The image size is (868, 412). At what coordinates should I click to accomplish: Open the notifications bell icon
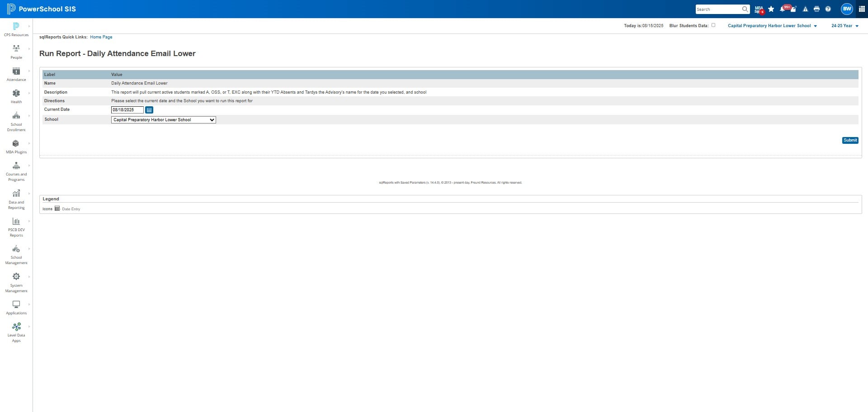tap(783, 9)
